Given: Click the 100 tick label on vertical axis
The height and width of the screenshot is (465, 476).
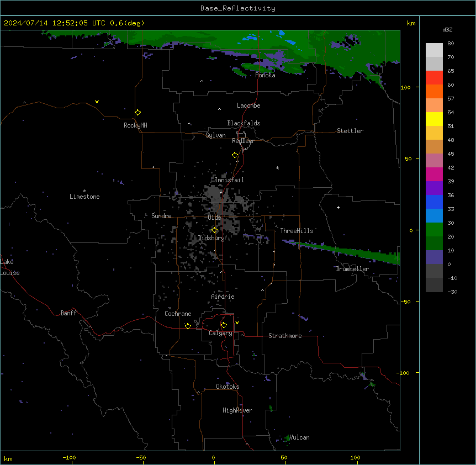Looking at the screenshot, I should (405, 87).
